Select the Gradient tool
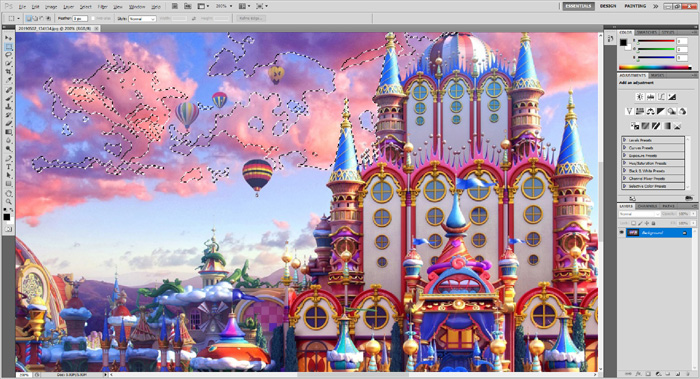Screen dimensions: 700x379 point(8,132)
